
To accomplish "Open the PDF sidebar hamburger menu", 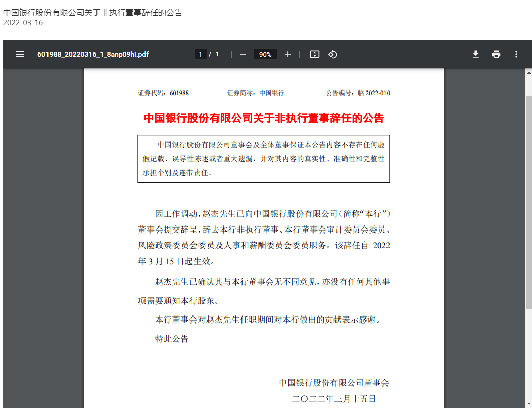I will [20, 54].
